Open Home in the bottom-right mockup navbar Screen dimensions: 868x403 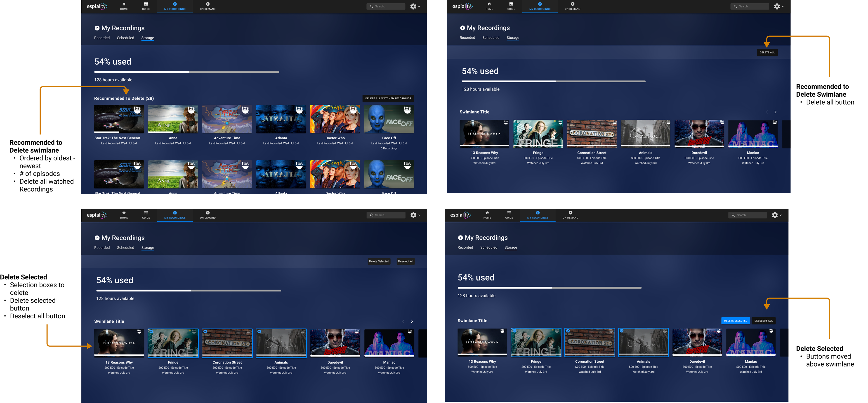point(487,215)
